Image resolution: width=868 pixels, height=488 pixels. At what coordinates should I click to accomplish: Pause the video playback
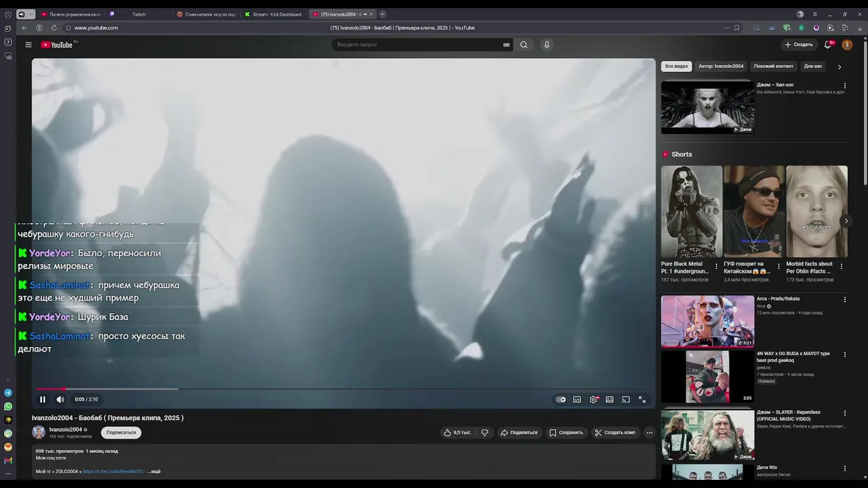(x=43, y=399)
